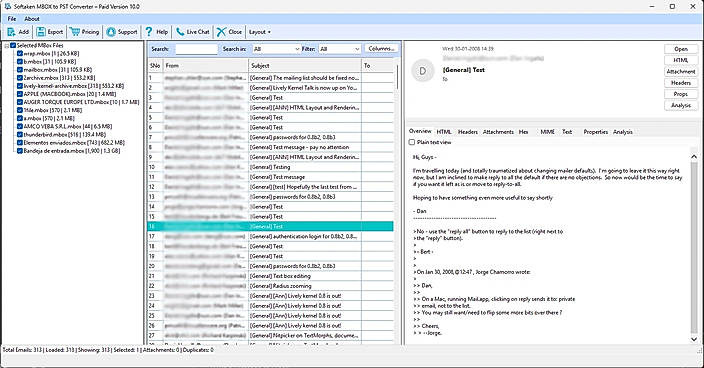This screenshot has width=704, height=368.
Task: Select email '[General] Text box editing'
Action: click(271, 276)
